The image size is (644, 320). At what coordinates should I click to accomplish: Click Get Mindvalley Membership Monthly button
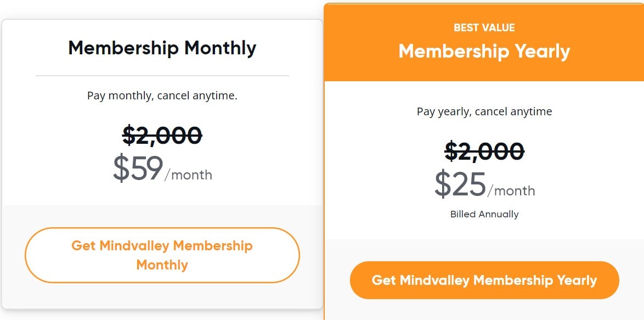point(162,255)
